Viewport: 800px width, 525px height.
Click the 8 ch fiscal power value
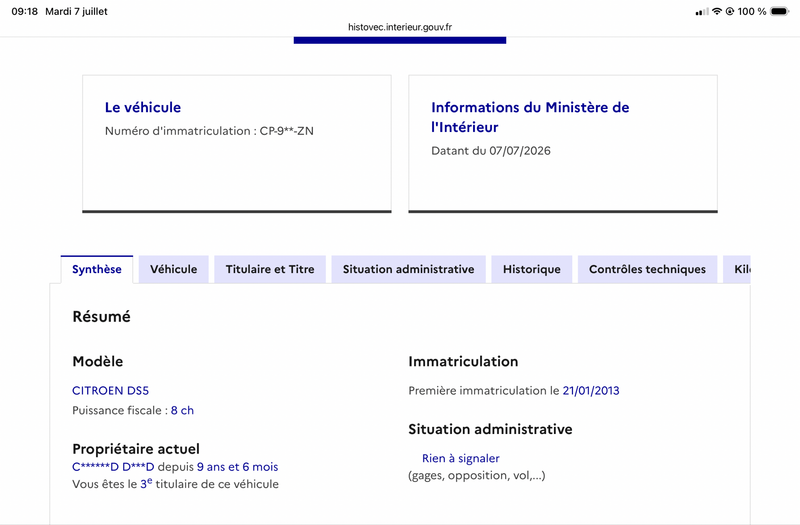pyautogui.click(x=182, y=410)
